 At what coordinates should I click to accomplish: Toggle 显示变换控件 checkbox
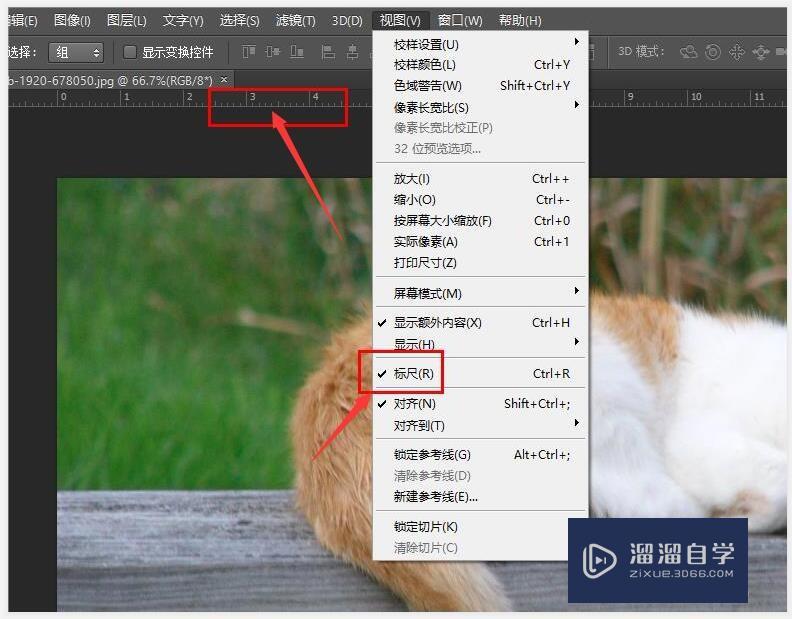pos(130,52)
